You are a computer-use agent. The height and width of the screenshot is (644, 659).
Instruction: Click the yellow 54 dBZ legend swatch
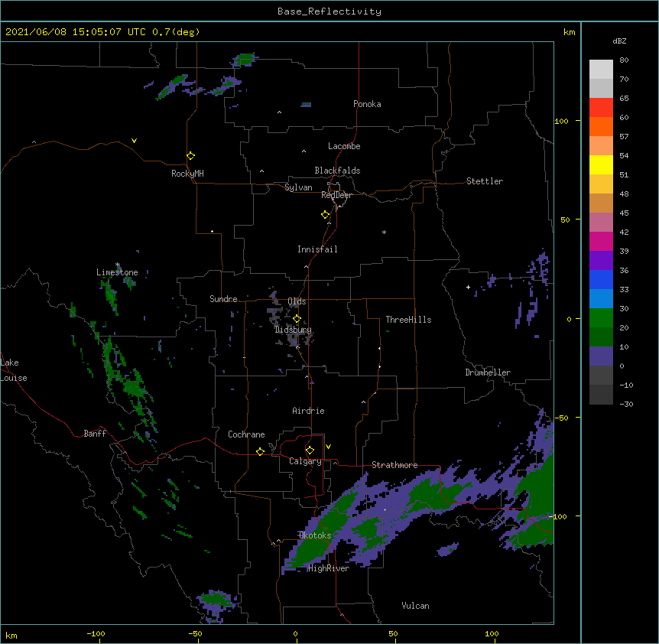point(601,164)
